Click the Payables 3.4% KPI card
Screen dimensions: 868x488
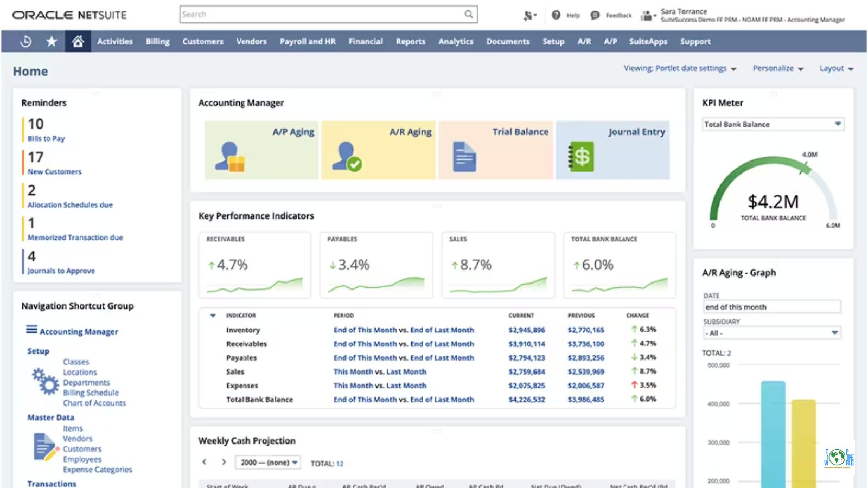coord(376,265)
